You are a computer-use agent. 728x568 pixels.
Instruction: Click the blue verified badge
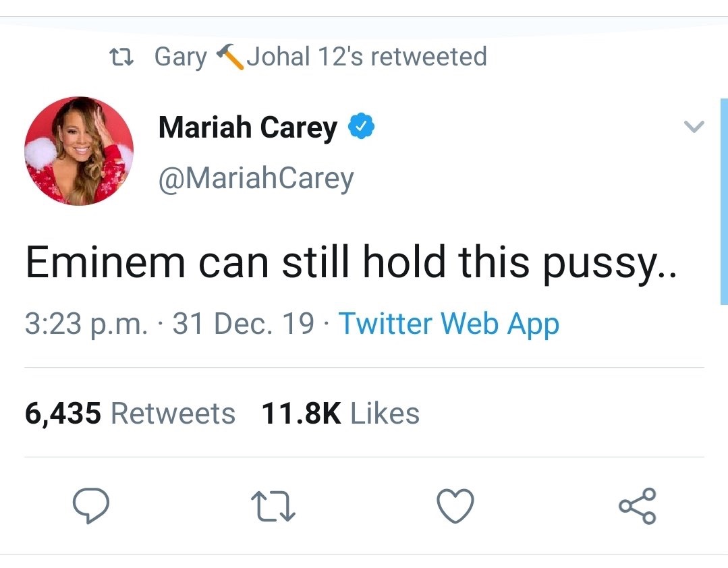(x=361, y=126)
